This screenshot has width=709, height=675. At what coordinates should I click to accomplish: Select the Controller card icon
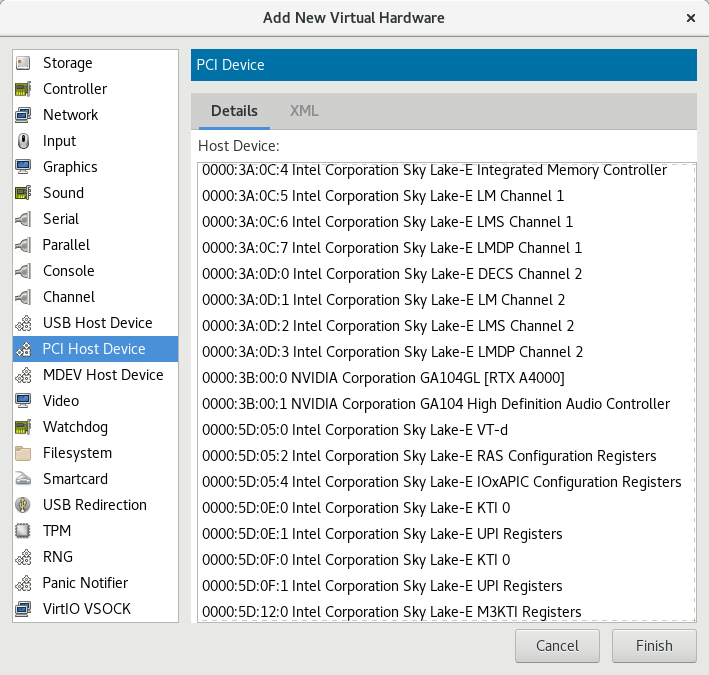click(x=24, y=89)
